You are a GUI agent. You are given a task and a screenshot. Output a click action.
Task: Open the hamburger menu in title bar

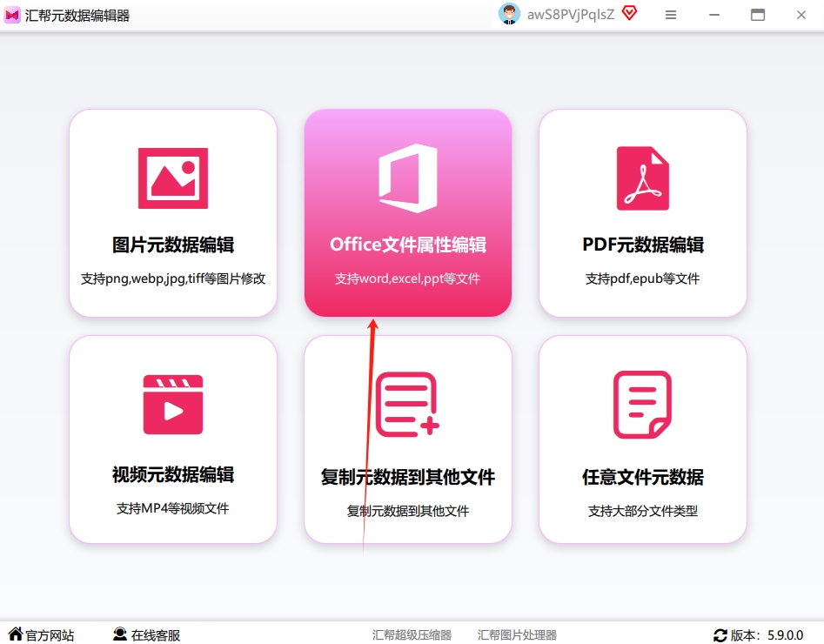[x=671, y=15]
